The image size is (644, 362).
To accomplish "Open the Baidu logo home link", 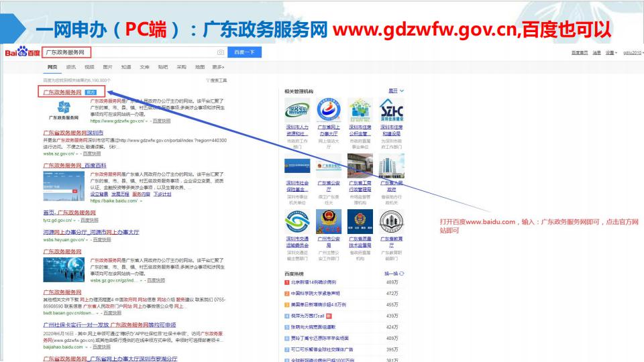I will [x=22, y=52].
